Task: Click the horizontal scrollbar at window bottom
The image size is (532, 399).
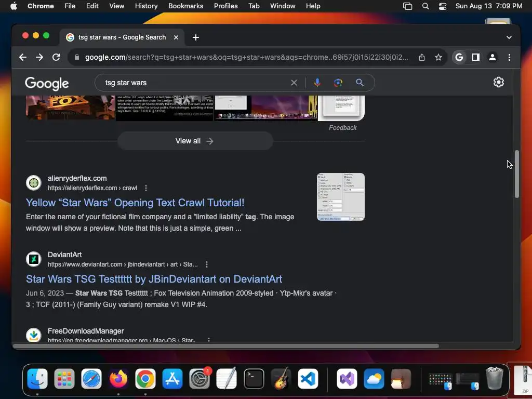Action: (227, 346)
